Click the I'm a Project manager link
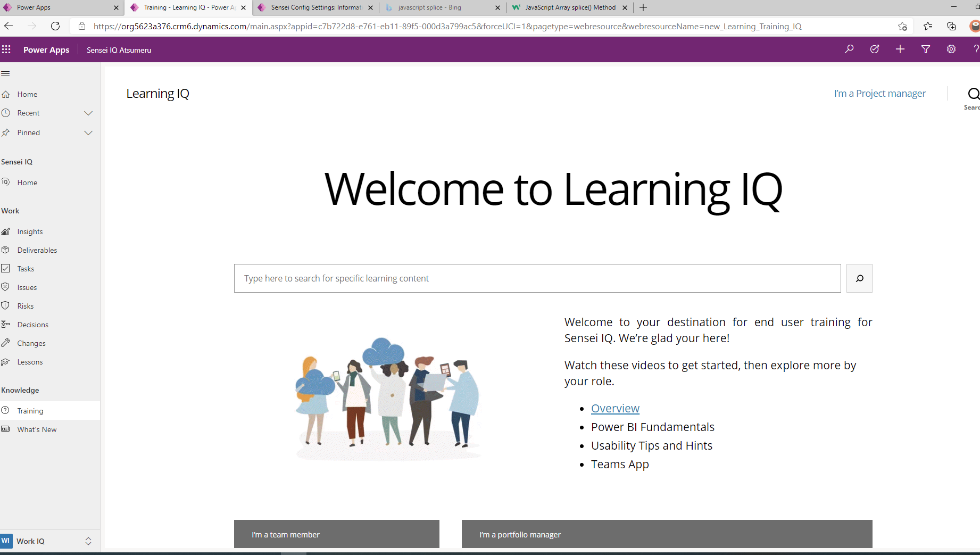 pyautogui.click(x=879, y=93)
